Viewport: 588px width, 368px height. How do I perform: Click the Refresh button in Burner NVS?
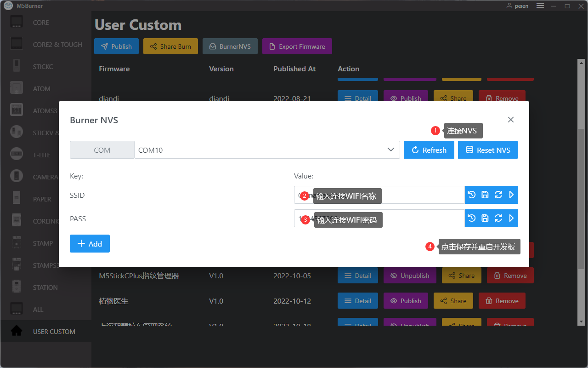point(429,150)
